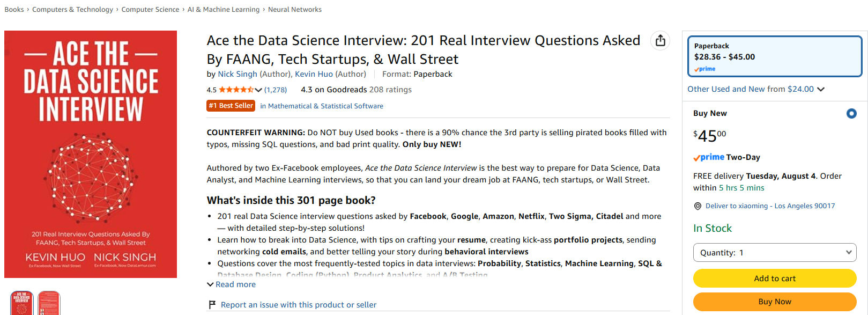The image size is (868, 315).
Task: Click the Buy Now button
Action: coord(775,302)
